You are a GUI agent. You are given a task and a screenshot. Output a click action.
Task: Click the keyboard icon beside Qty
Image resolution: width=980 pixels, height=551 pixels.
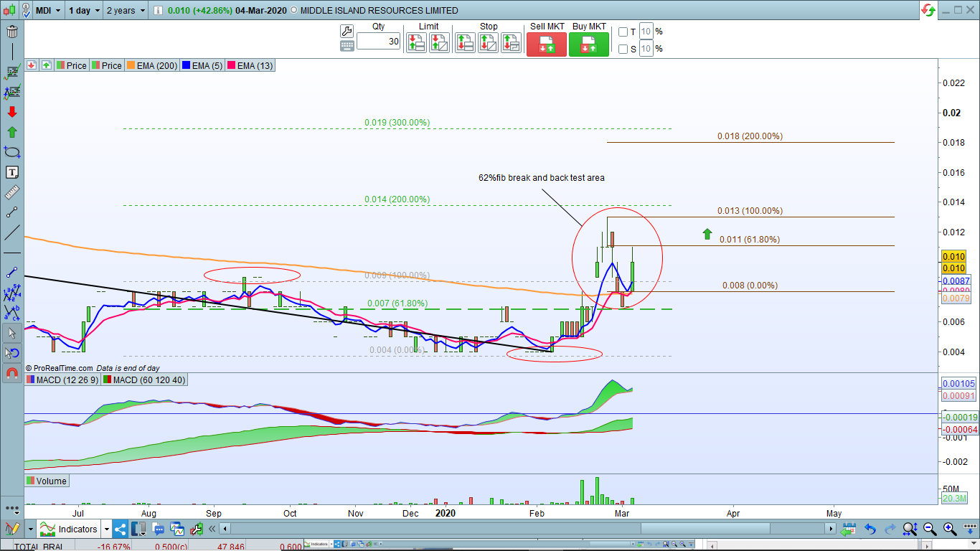[347, 46]
